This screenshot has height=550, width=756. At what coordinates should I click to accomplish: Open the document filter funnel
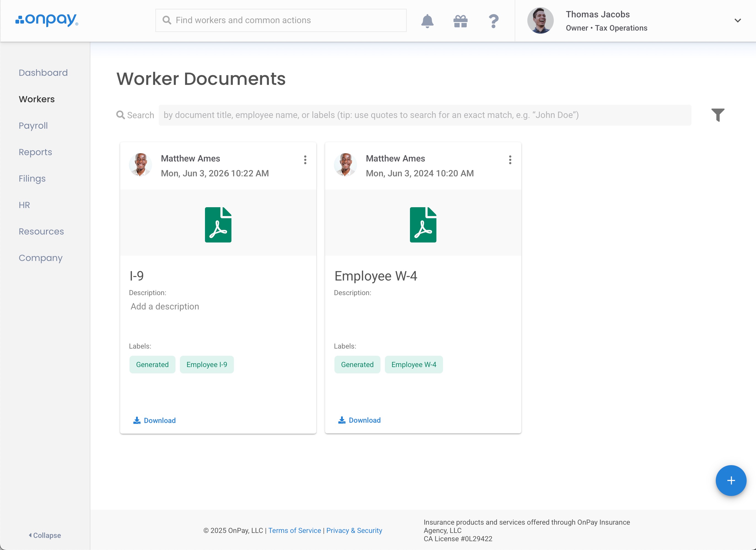pos(718,115)
